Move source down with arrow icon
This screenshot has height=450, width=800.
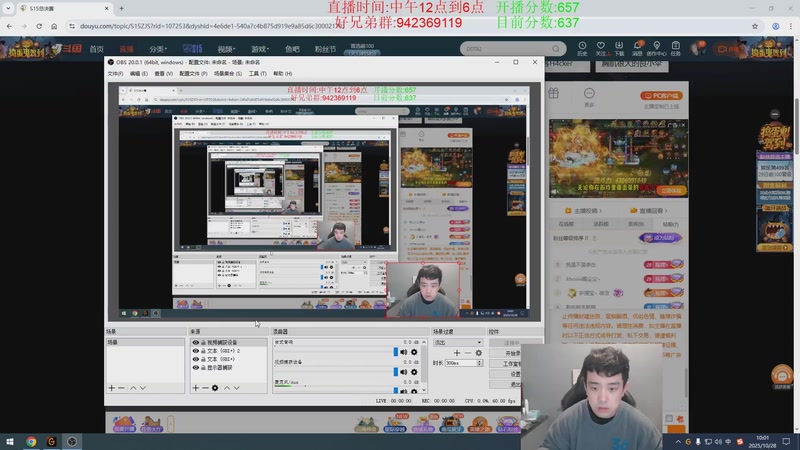point(237,388)
